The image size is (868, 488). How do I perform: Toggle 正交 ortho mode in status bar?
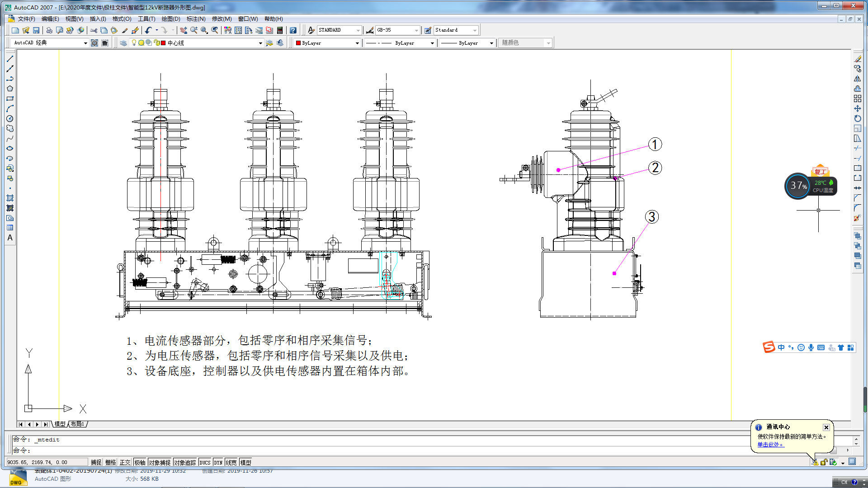(x=125, y=462)
